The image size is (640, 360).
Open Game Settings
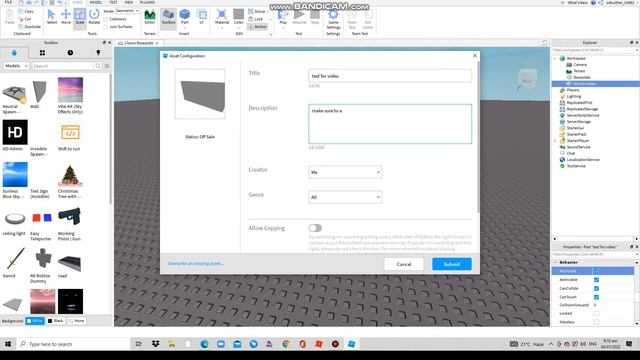[333, 19]
